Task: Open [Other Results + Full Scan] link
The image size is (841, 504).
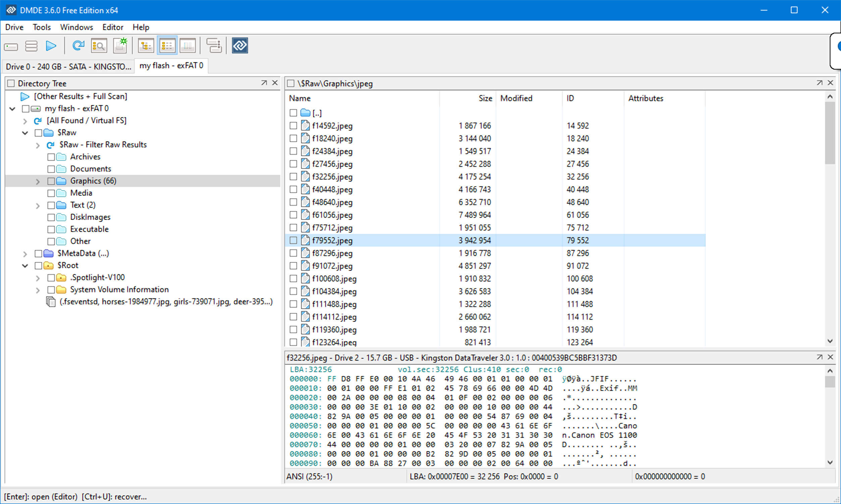Action: pyautogui.click(x=81, y=97)
